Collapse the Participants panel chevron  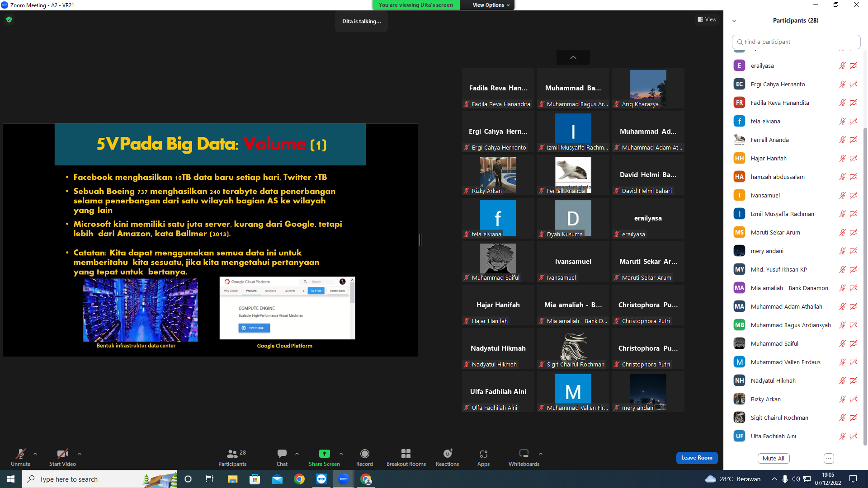coord(734,21)
